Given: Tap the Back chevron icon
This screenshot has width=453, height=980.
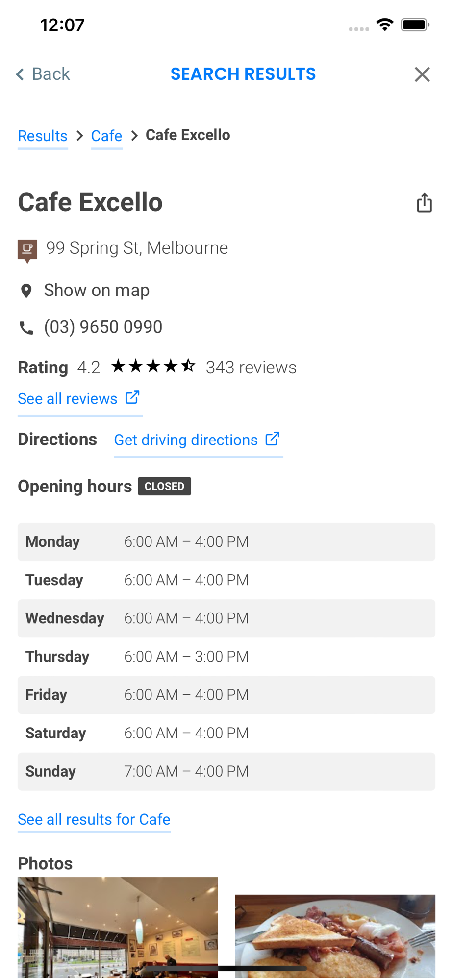Looking at the screenshot, I should (x=20, y=74).
